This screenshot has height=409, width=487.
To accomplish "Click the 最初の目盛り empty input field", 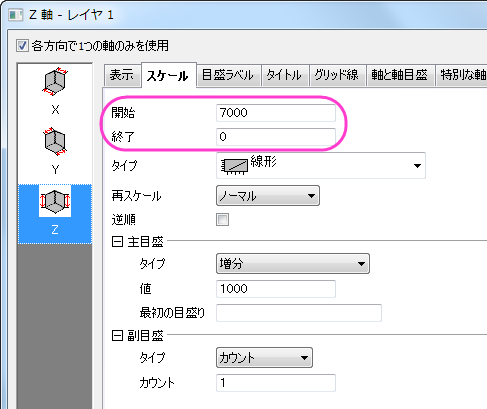I will [299, 313].
